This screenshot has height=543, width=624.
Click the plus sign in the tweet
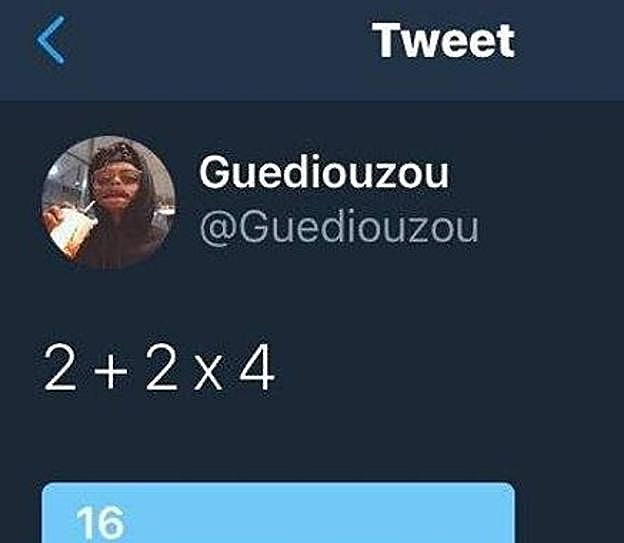[x=111, y=371]
